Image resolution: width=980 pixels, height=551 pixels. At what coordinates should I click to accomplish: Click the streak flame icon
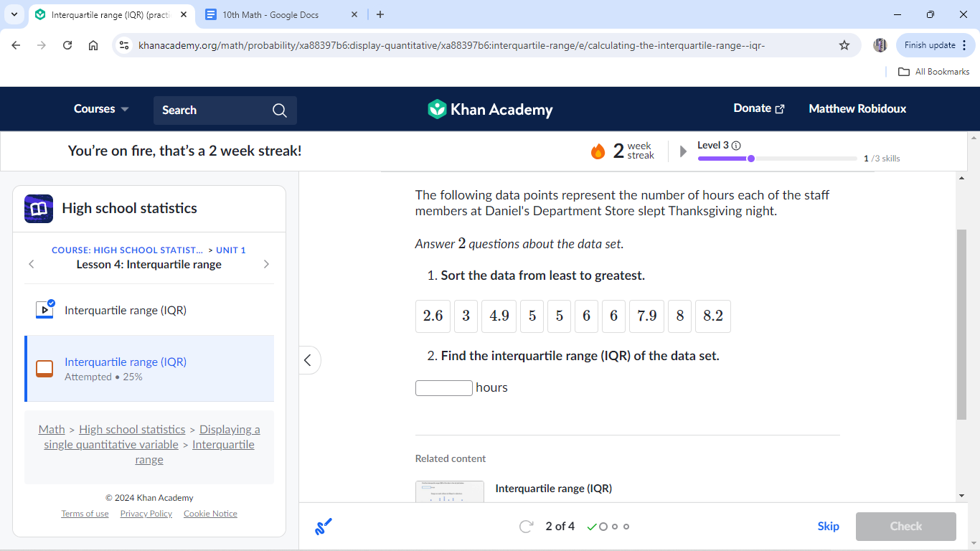pos(598,151)
